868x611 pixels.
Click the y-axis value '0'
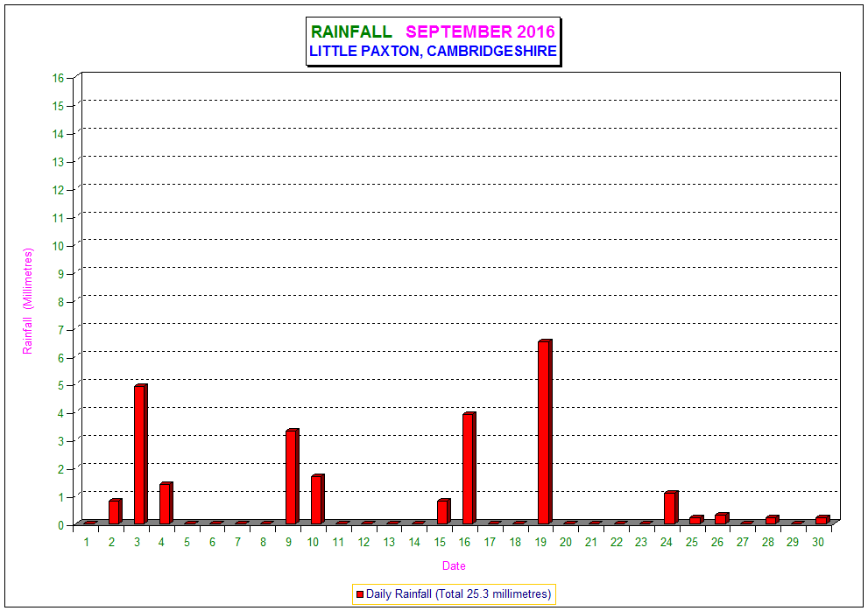61,525
